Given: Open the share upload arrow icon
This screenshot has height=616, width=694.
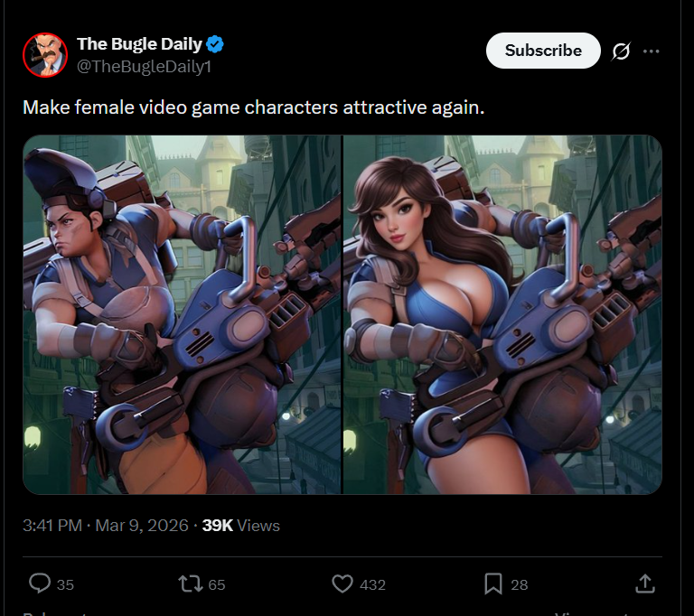Looking at the screenshot, I should 645,583.
